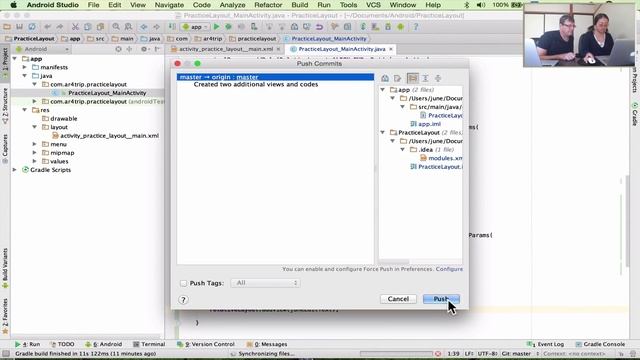Open the Version Control tool window tab
This screenshot has width=640, height=360.
(206, 344)
